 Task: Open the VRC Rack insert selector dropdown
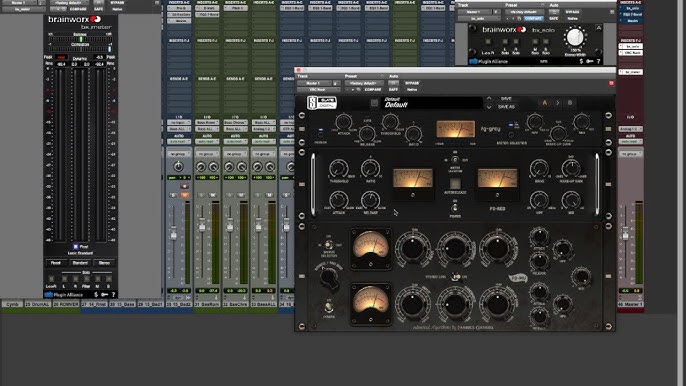[x=318, y=90]
